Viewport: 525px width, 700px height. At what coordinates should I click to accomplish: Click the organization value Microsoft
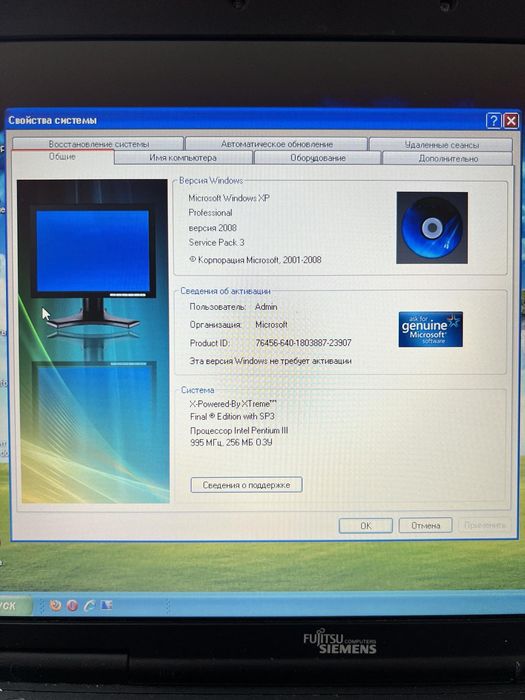[x=271, y=325]
